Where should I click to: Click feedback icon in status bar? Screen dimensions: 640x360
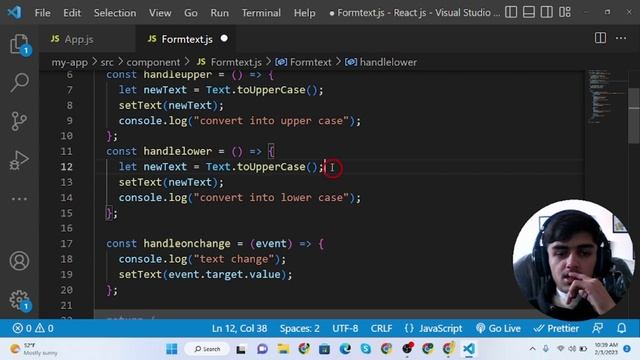coord(598,328)
